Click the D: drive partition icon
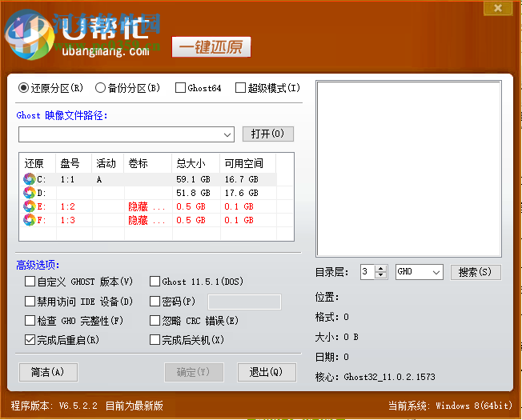This screenshot has width=522, height=420. tap(30, 193)
